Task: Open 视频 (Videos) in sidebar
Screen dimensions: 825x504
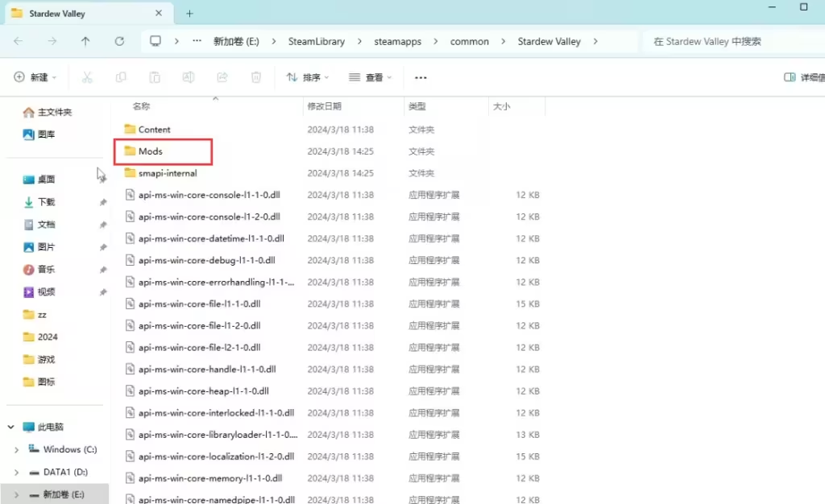Action: click(39, 292)
